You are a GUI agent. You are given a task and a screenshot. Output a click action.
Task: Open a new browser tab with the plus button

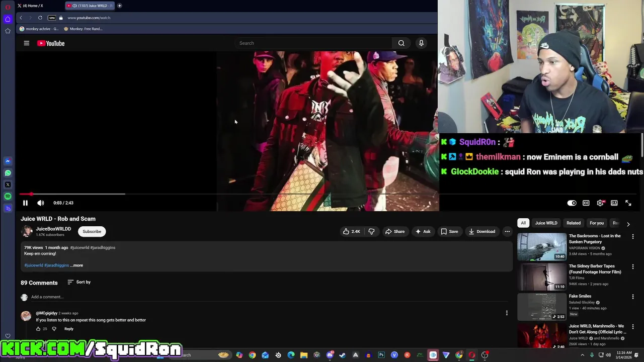[119, 6]
